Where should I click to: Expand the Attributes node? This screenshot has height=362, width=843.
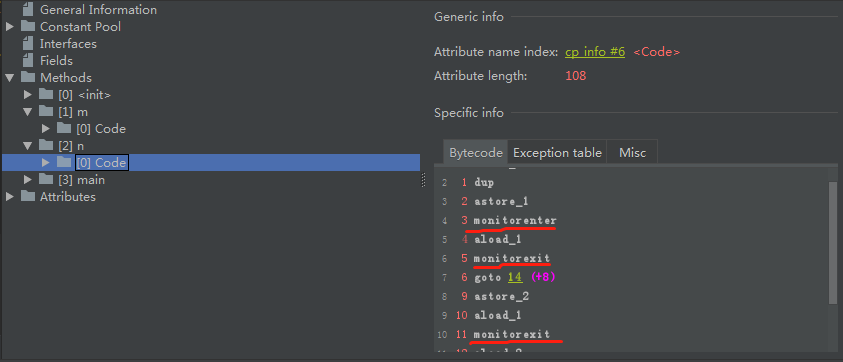point(10,197)
